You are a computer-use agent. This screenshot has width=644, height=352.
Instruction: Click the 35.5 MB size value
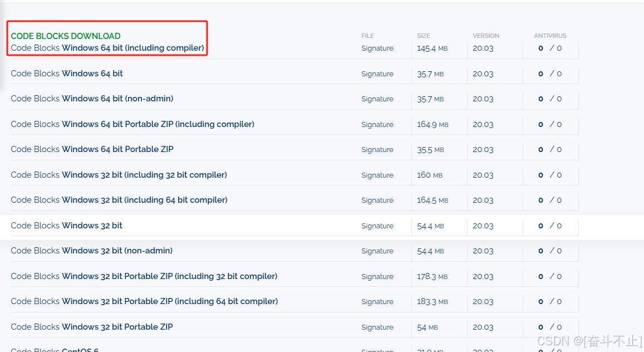tap(430, 150)
